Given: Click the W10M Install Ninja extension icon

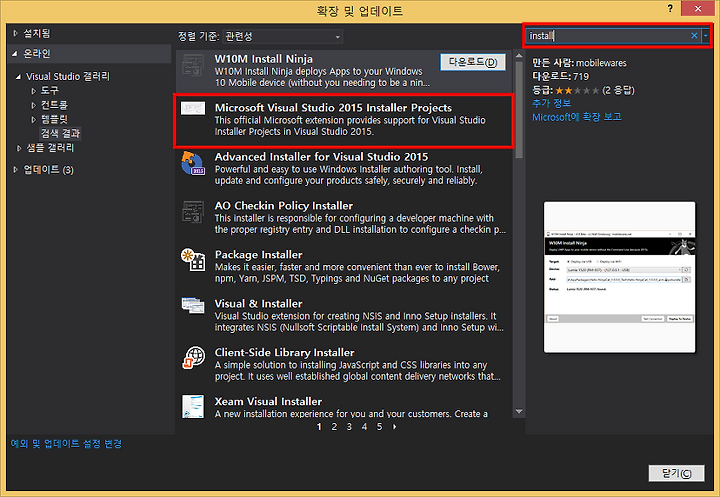Looking at the screenshot, I should click(193, 65).
